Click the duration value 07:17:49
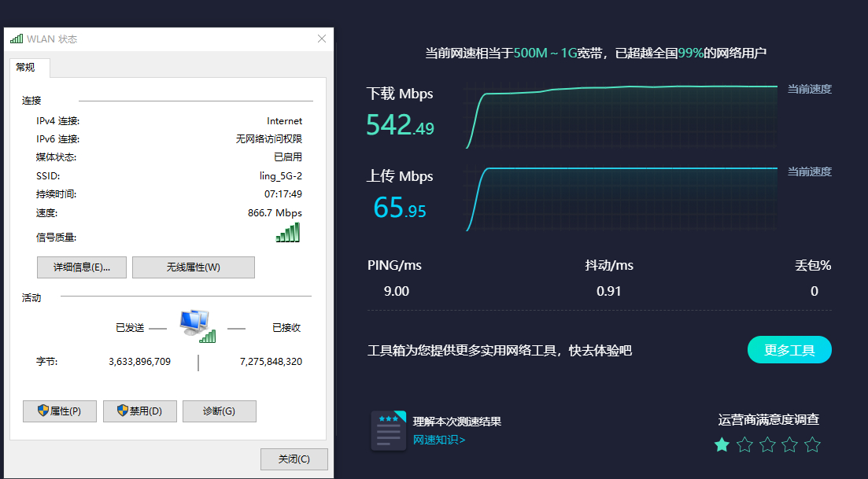Viewport: 868px width, 479px height. 283,194
